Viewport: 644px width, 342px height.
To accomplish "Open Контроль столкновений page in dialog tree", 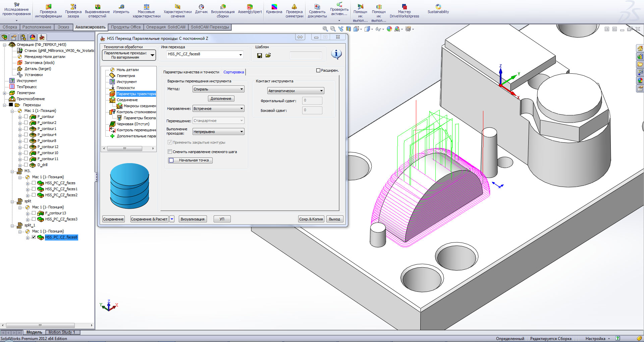I will point(136,112).
